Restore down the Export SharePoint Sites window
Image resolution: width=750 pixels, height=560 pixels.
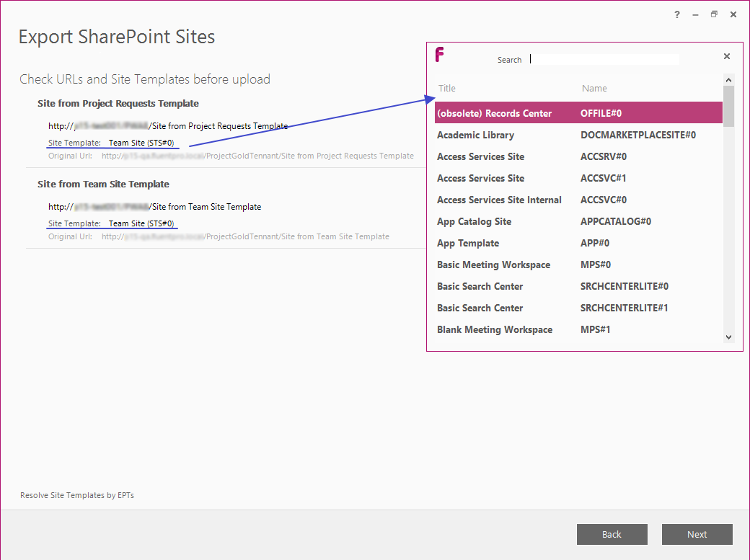[x=714, y=14]
